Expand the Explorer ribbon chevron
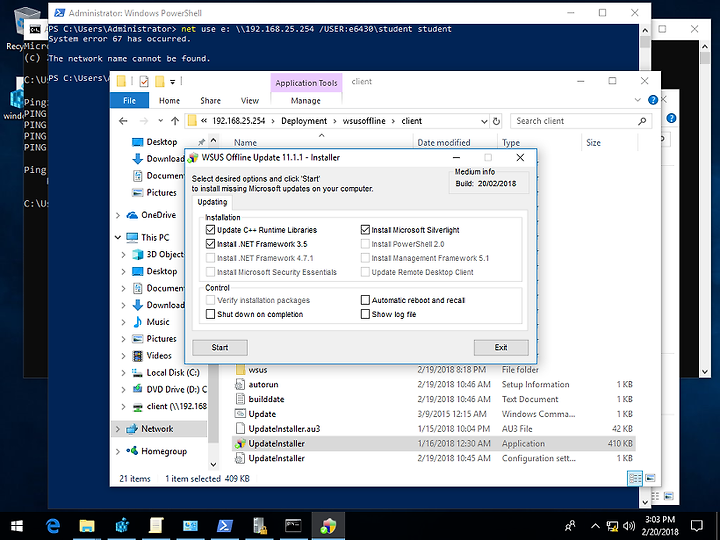720x540 pixels. pos(637,100)
